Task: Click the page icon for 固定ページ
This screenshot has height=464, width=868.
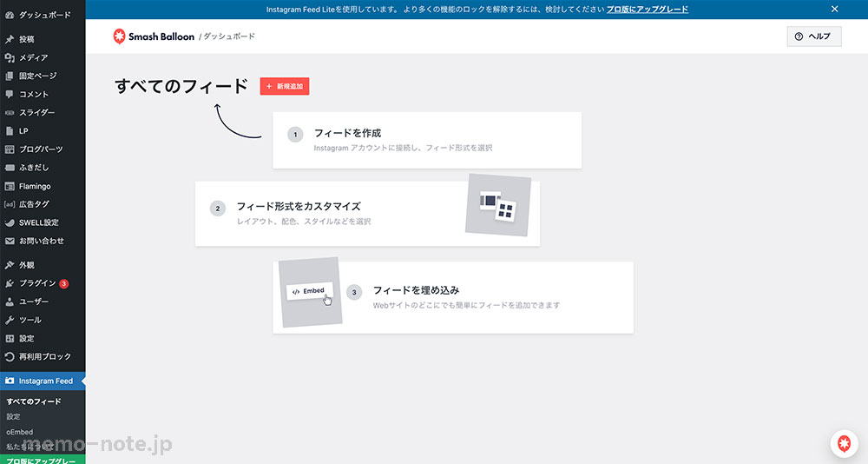Action: click(x=10, y=76)
